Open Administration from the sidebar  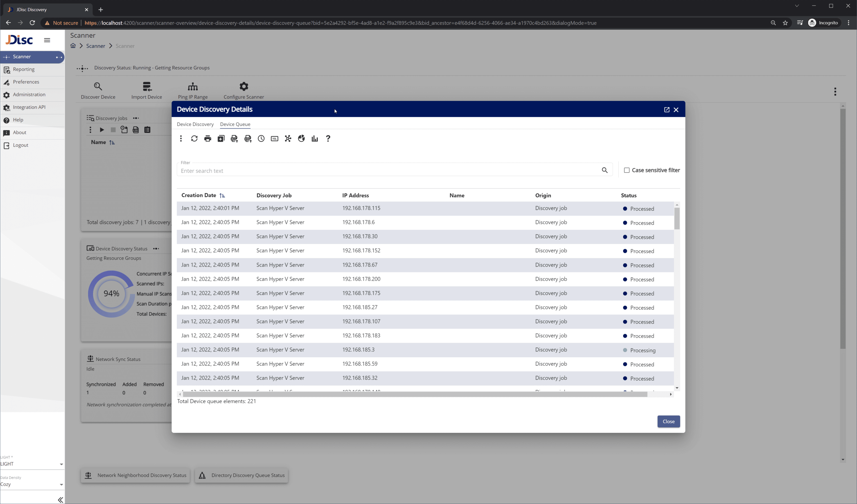[x=29, y=94]
